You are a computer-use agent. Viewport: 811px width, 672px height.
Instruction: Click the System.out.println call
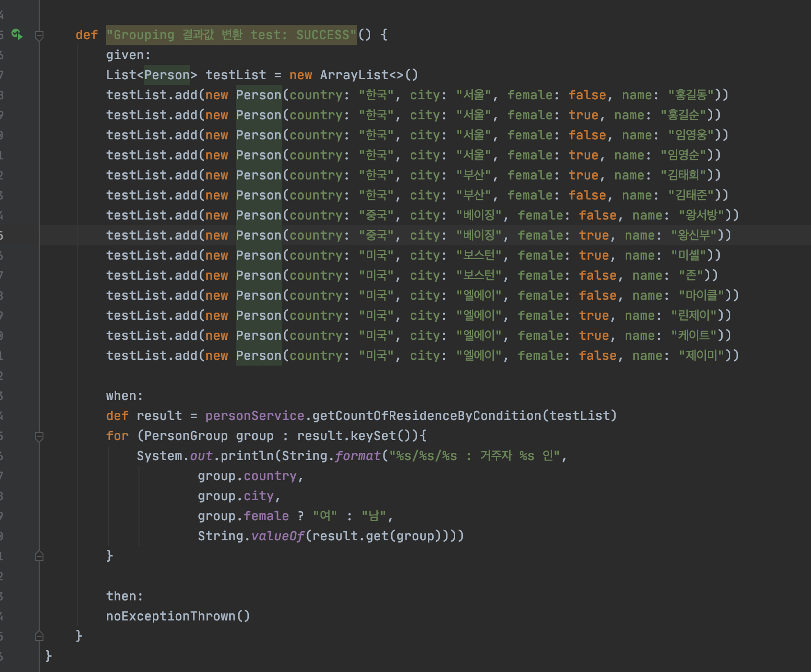(x=205, y=456)
